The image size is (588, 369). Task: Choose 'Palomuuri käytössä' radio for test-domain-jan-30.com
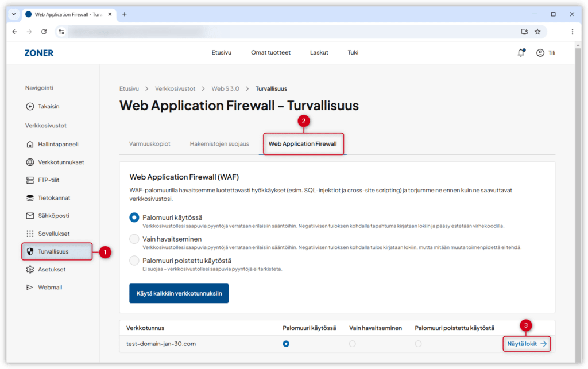coord(286,344)
